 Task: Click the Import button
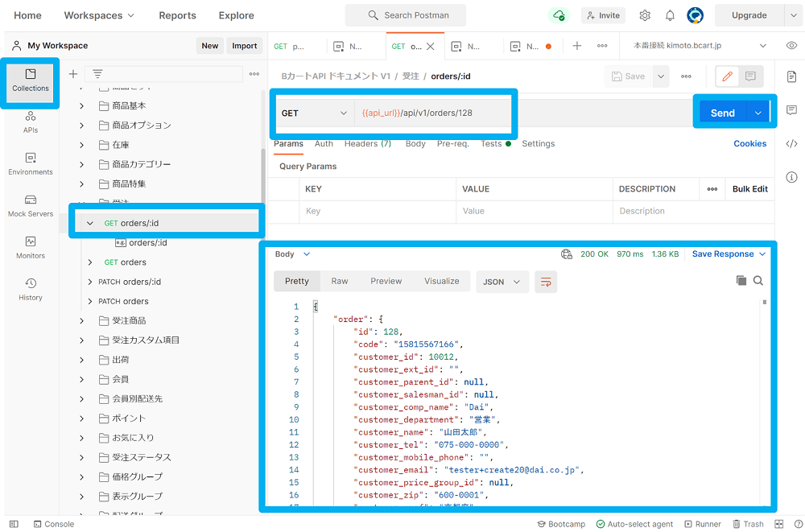245,46
